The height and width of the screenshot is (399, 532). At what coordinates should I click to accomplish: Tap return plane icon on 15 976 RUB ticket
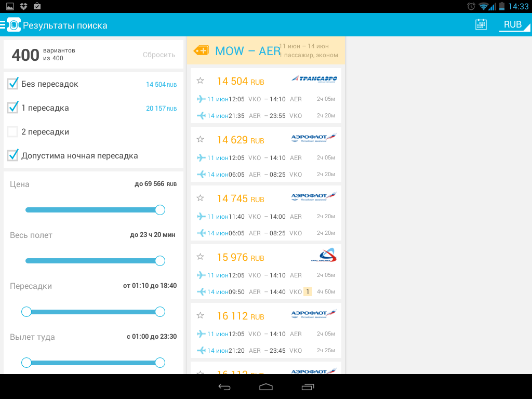(201, 292)
